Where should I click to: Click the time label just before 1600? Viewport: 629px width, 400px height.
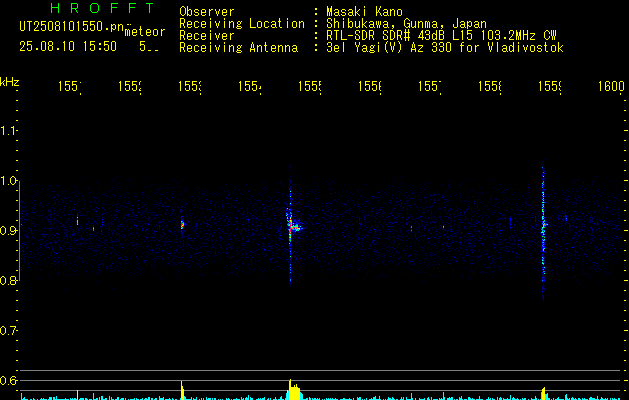pyautogui.click(x=550, y=86)
